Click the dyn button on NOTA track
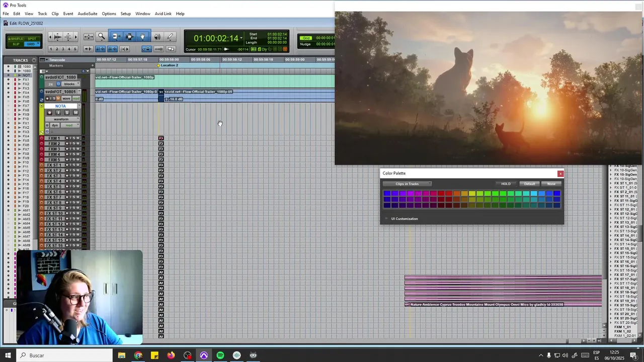Viewport: 644px width, 362px height. click(55, 125)
